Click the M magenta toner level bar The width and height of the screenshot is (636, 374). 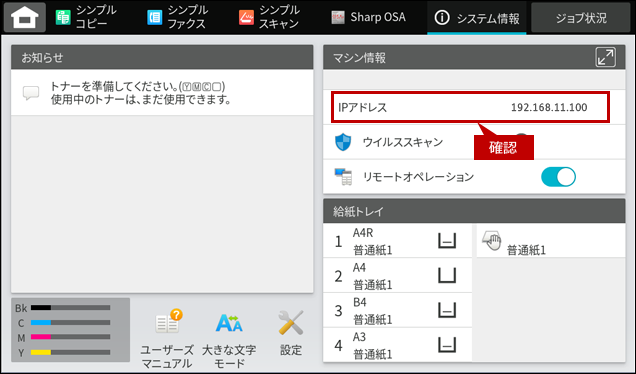click(71, 337)
